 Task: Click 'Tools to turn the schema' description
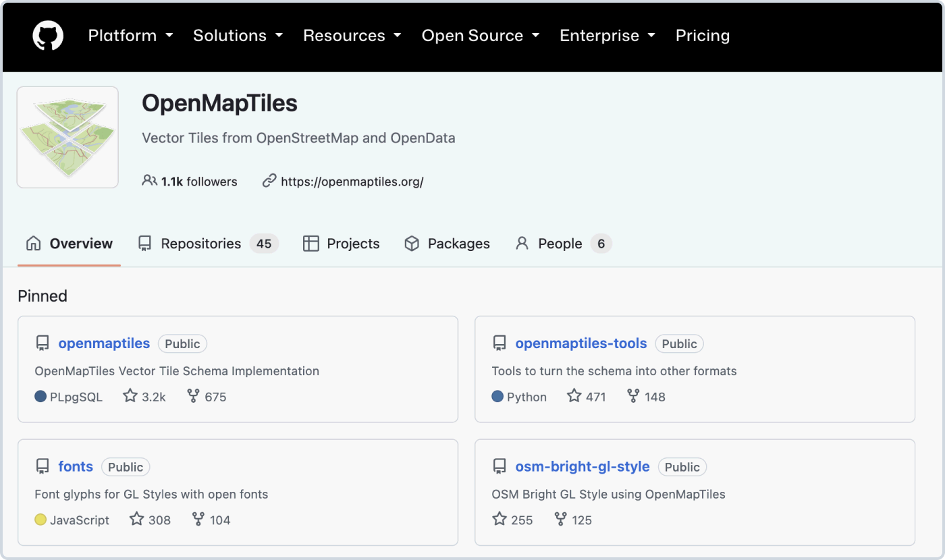tap(614, 371)
